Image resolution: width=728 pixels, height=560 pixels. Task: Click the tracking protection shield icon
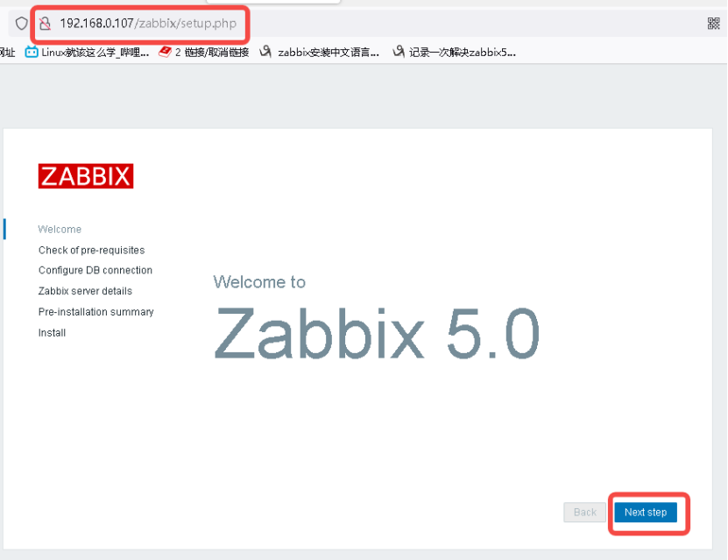click(21, 23)
